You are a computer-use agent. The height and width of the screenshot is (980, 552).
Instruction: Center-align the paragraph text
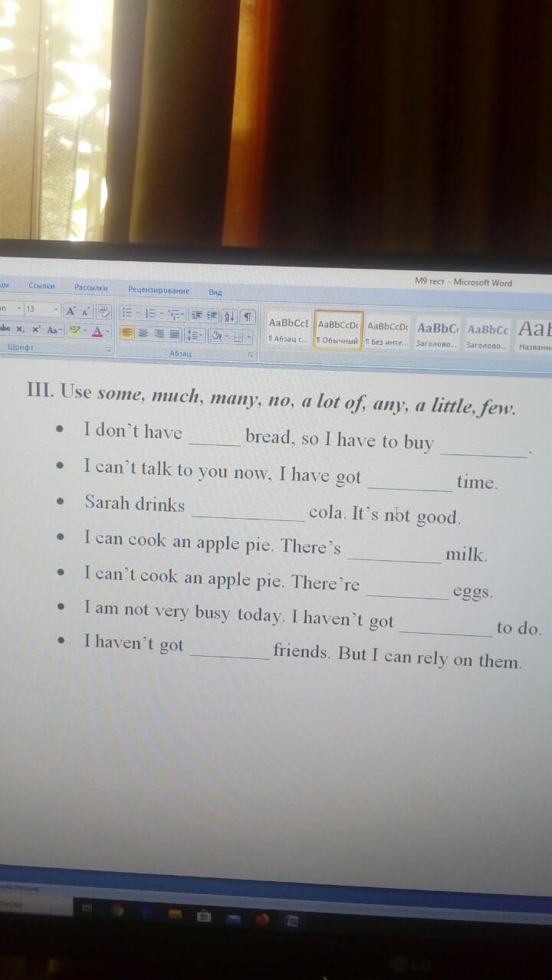click(143, 334)
